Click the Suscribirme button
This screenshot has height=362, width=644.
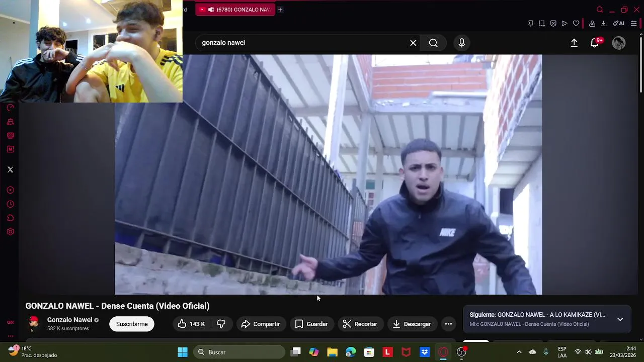132,324
